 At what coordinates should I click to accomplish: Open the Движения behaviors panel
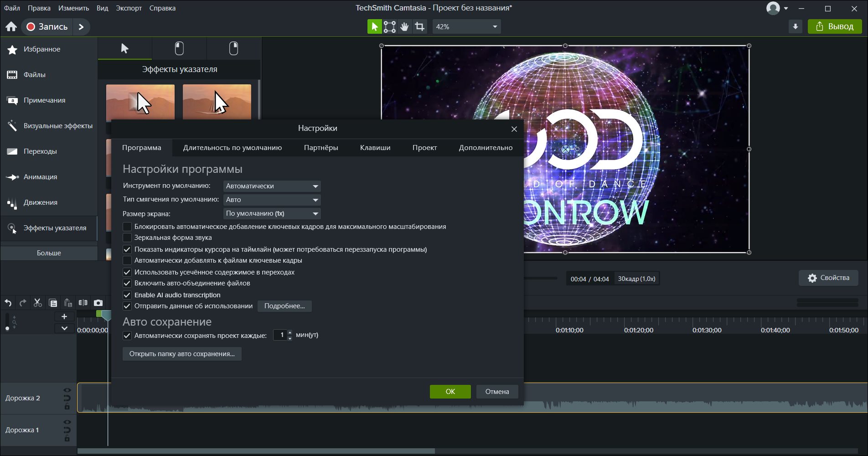pos(49,202)
